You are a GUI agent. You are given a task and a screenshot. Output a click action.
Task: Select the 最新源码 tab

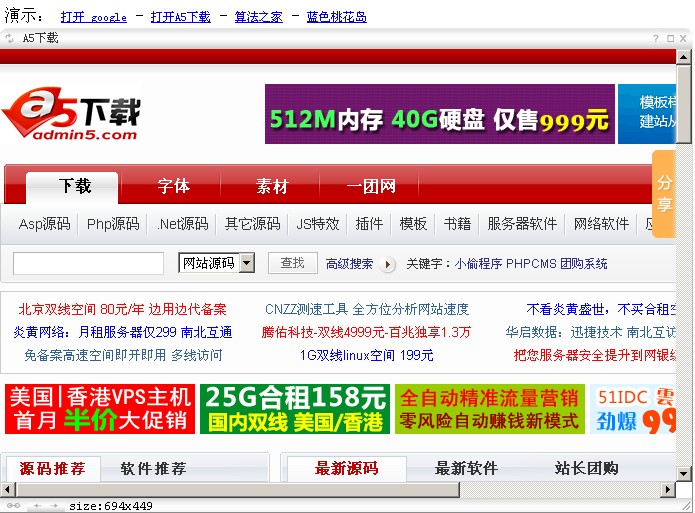pyautogui.click(x=347, y=468)
